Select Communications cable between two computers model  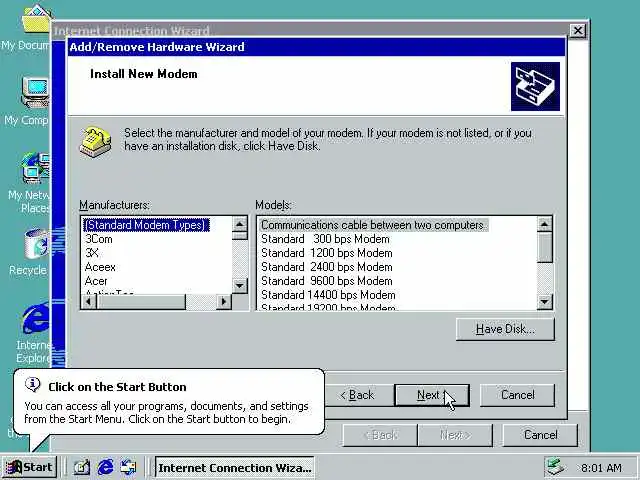click(x=373, y=225)
